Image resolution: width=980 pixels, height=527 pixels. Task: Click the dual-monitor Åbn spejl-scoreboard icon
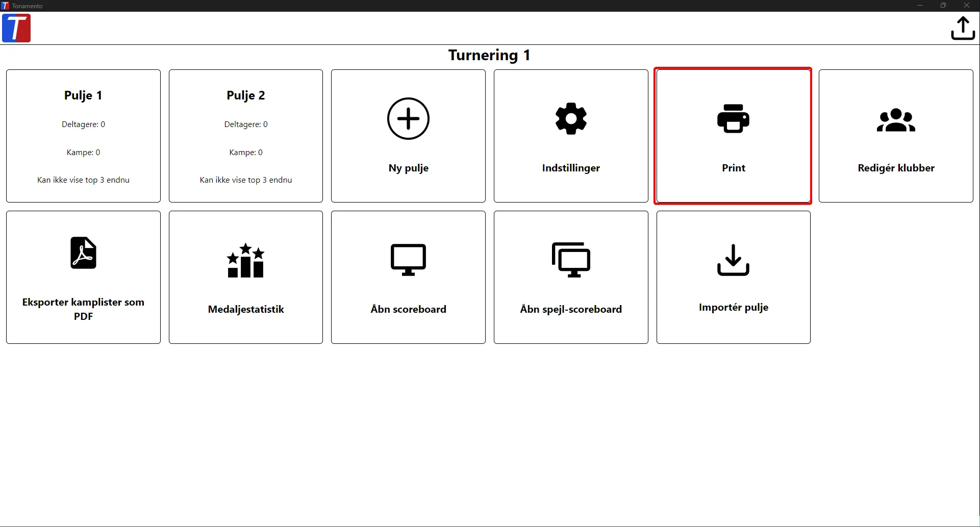[571, 260]
